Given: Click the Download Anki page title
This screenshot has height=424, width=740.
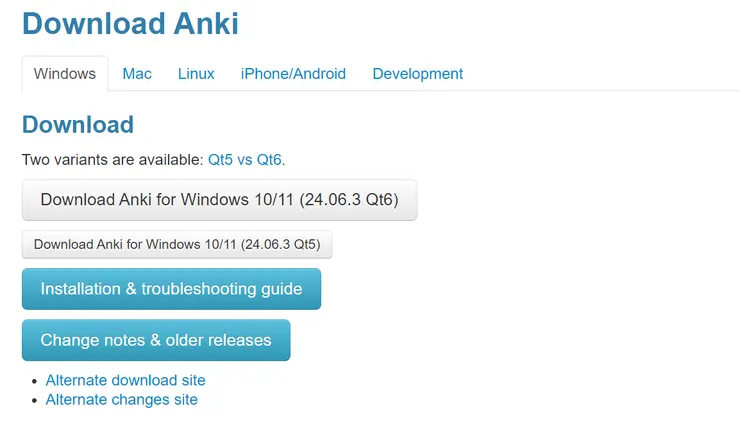Looking at the screenshot, I should pos(130,23).
